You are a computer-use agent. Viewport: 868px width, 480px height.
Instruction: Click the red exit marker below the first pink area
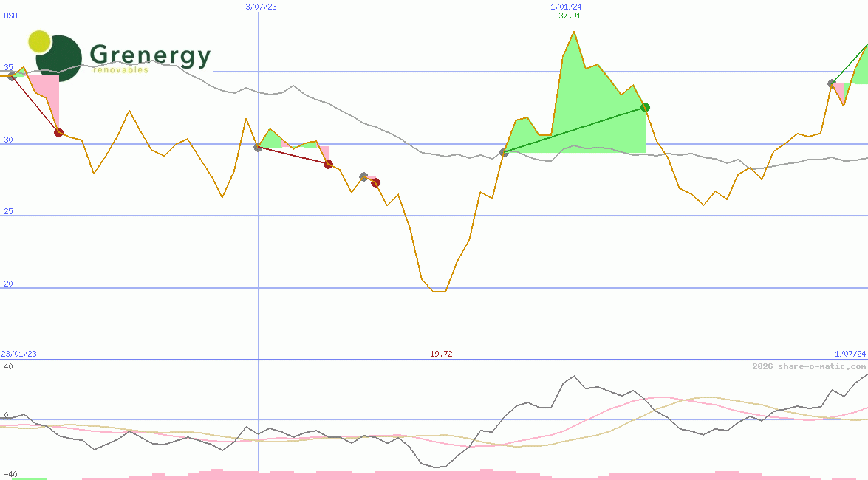coord(58,132)
